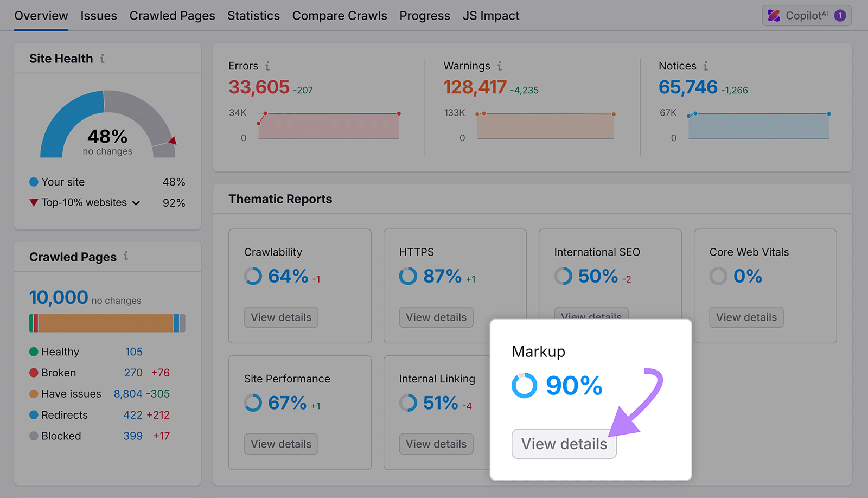
Task: View details for Site Performance
Action: point(280,444)
